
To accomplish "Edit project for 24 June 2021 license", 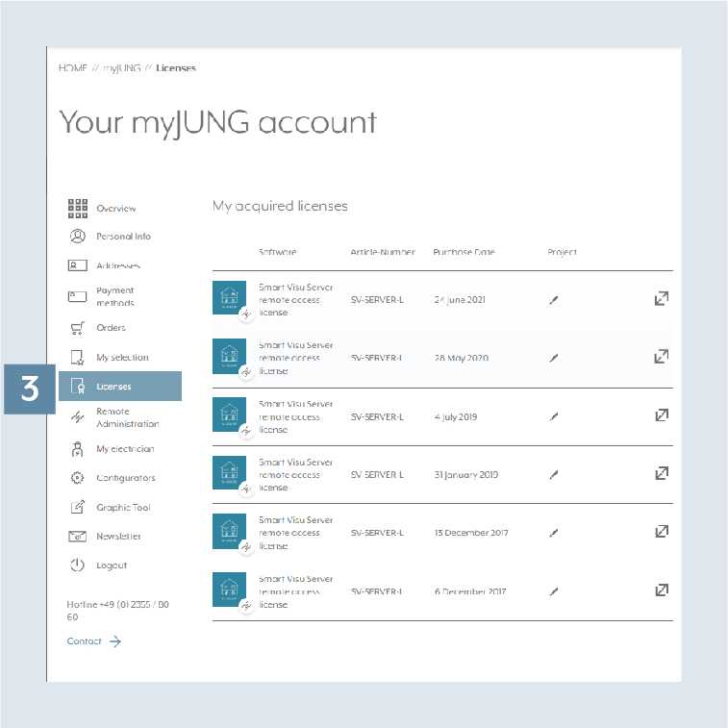I will click(x=553, y=300).
